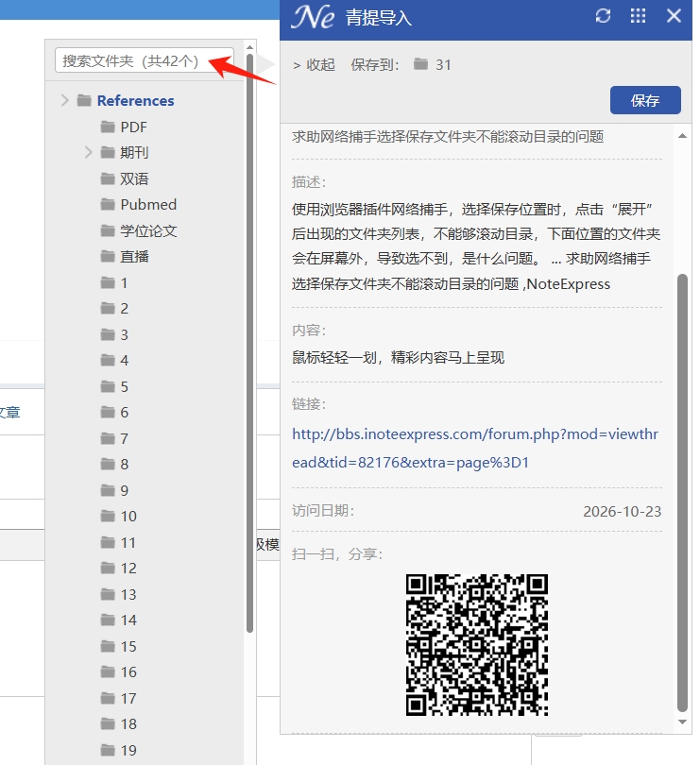Choose folder named 11
Viewport: 700px width, 765px height.
pyautogui.click(x=128, y=542)
